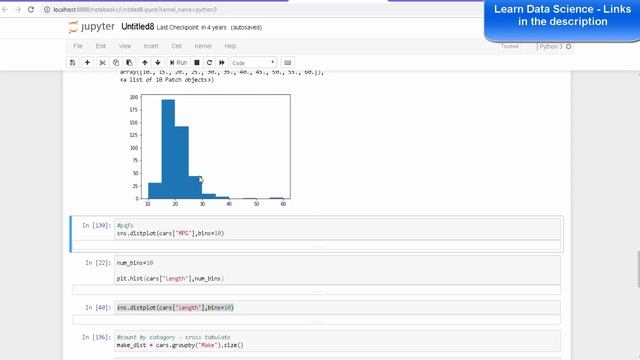Select the make_dist groupby code cell
Image resolution: width=640 pixels, height=360 pixels.
pos(338,341)
